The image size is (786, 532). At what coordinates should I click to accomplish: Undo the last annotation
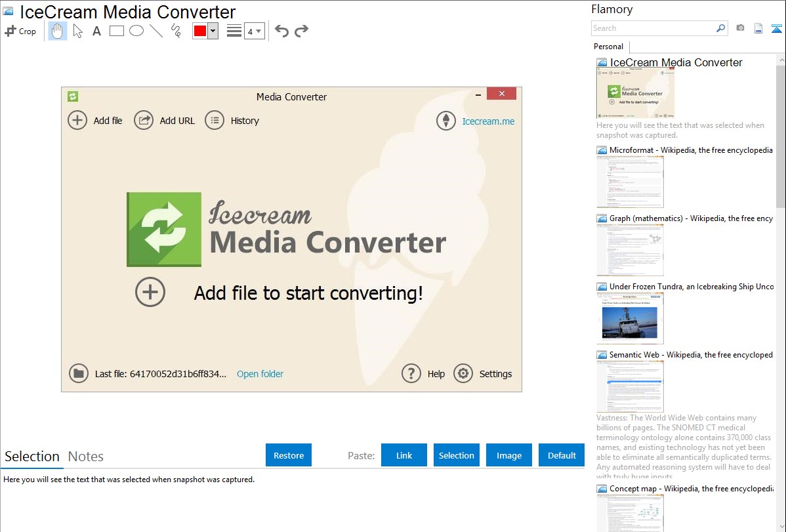click(281, 31)
